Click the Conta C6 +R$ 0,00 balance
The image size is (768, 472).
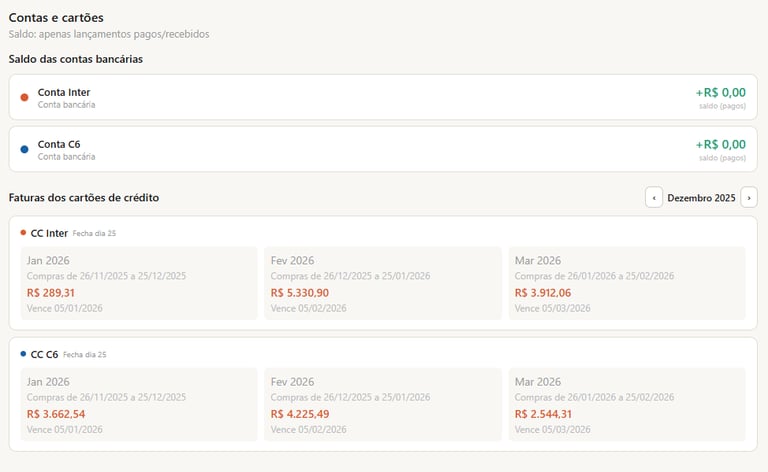click(x=720, y=144)
